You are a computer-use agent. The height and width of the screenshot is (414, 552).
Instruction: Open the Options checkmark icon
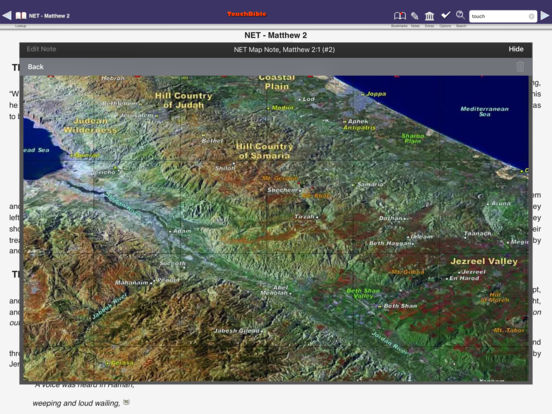pyautogui.click(x=446, y=15)
